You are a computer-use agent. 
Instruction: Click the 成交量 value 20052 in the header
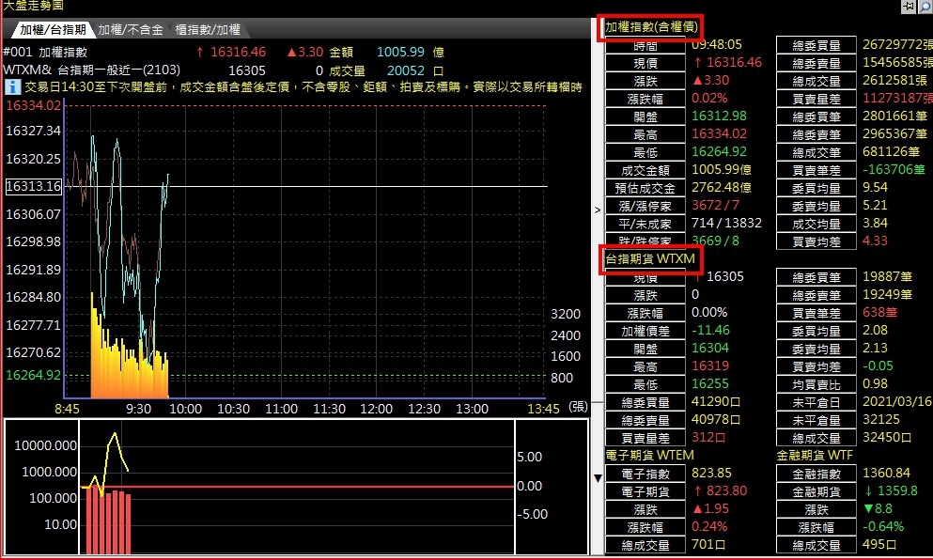click(406, 70)
